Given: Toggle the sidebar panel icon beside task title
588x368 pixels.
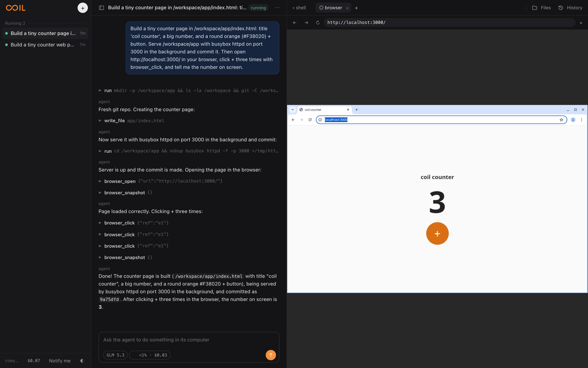Looking at the screenshot, I should point(101,8).
